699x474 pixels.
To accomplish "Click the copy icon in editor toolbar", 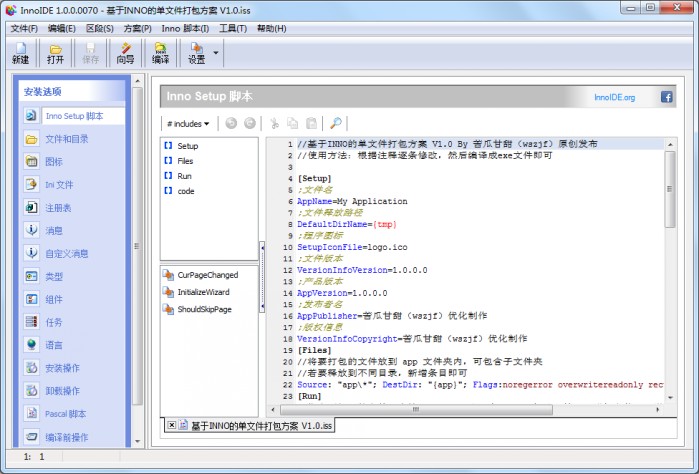I will [292, 123].
